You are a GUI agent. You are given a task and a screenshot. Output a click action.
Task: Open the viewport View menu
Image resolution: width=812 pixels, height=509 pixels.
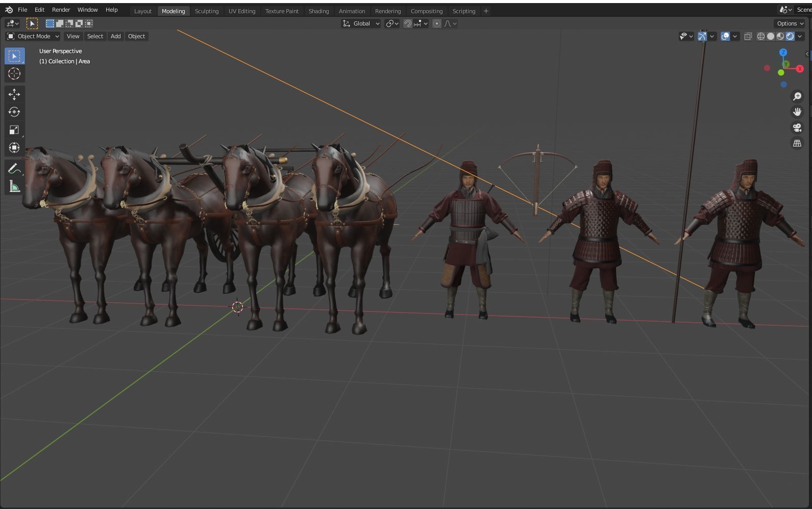pyautogui.click(x=73, y=36)
